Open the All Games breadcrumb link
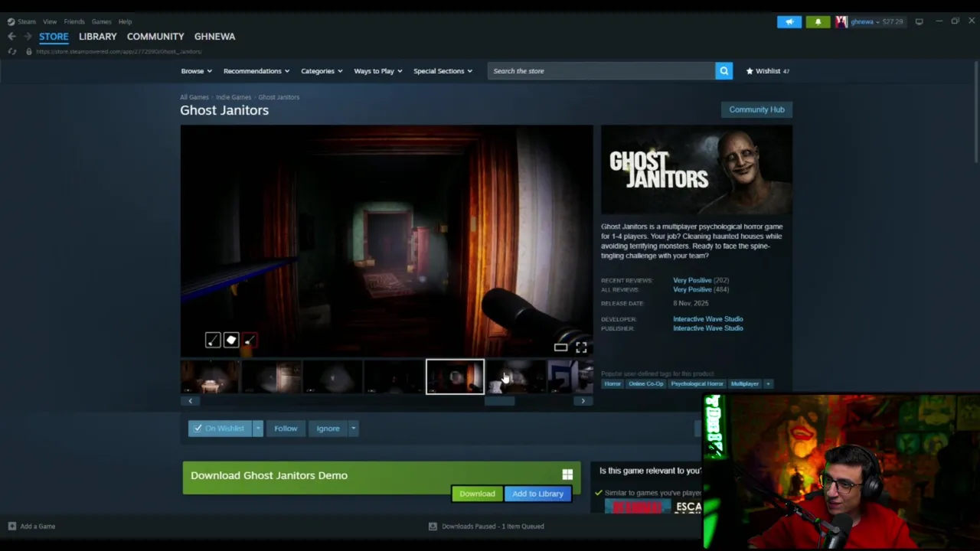 (194, 97)
